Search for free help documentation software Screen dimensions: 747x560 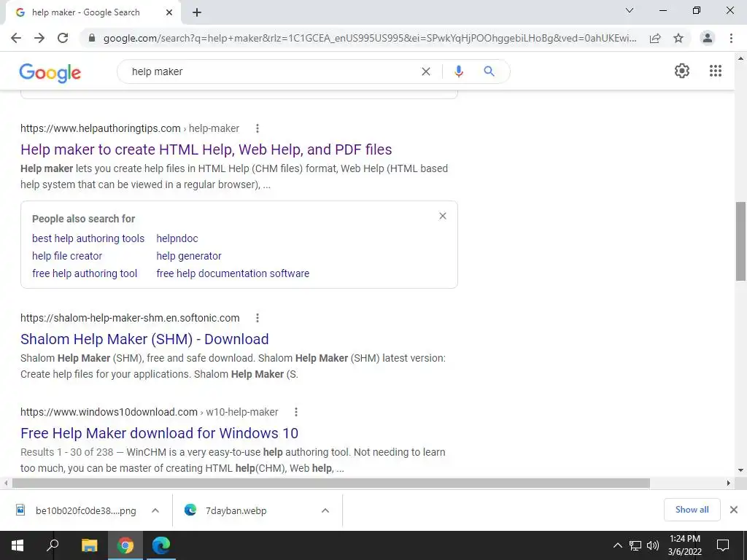(x=233, y=274)
